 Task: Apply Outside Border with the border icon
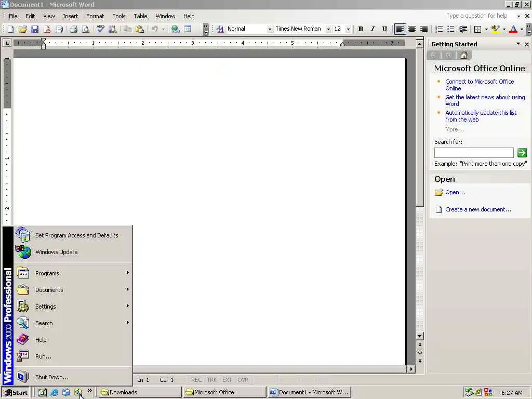pyautogui.click(x=477, y=29)
